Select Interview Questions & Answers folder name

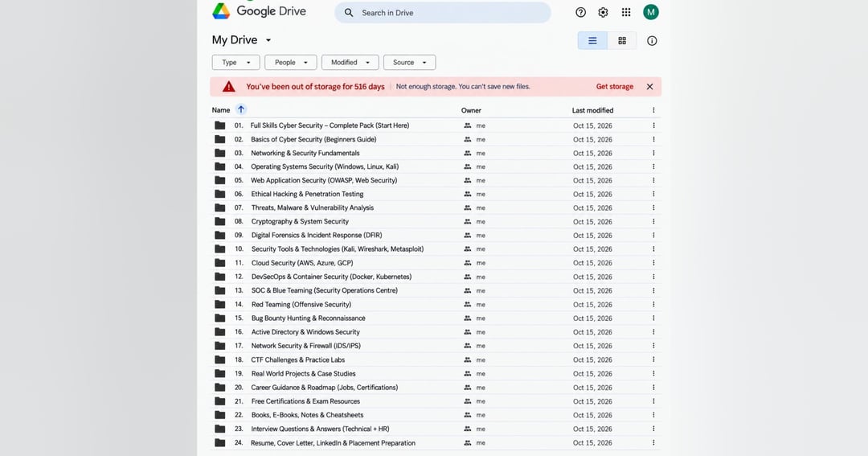320,429
